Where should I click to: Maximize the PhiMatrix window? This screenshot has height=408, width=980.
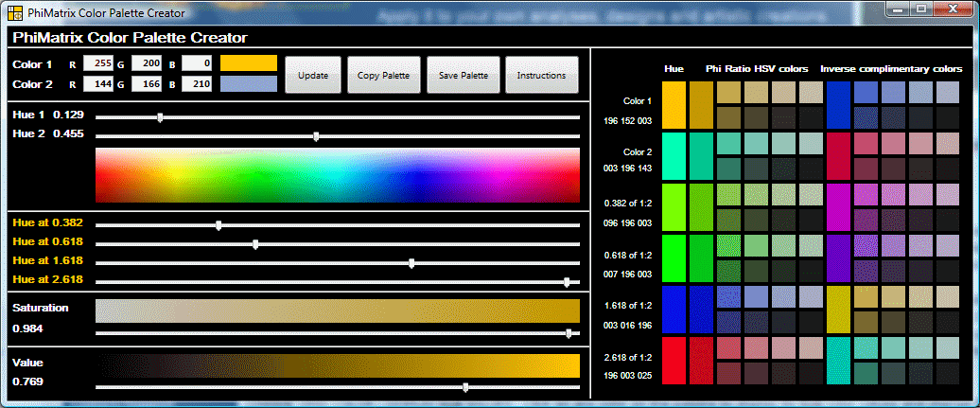(x=920, y=9)
